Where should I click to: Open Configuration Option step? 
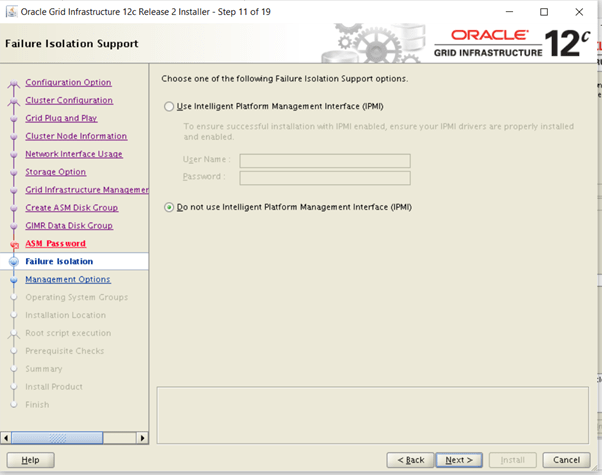68,82
